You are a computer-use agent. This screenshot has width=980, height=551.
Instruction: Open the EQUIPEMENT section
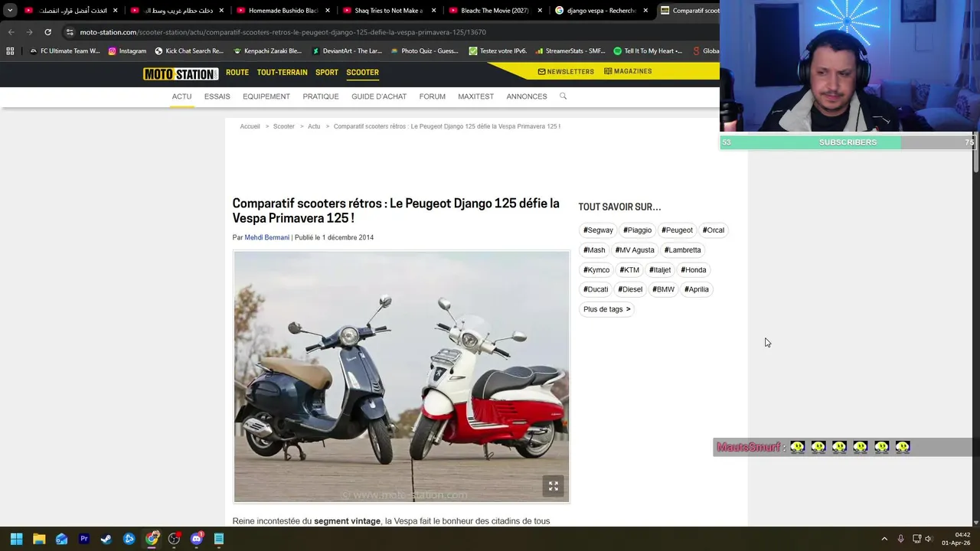[x=266, y=96]
